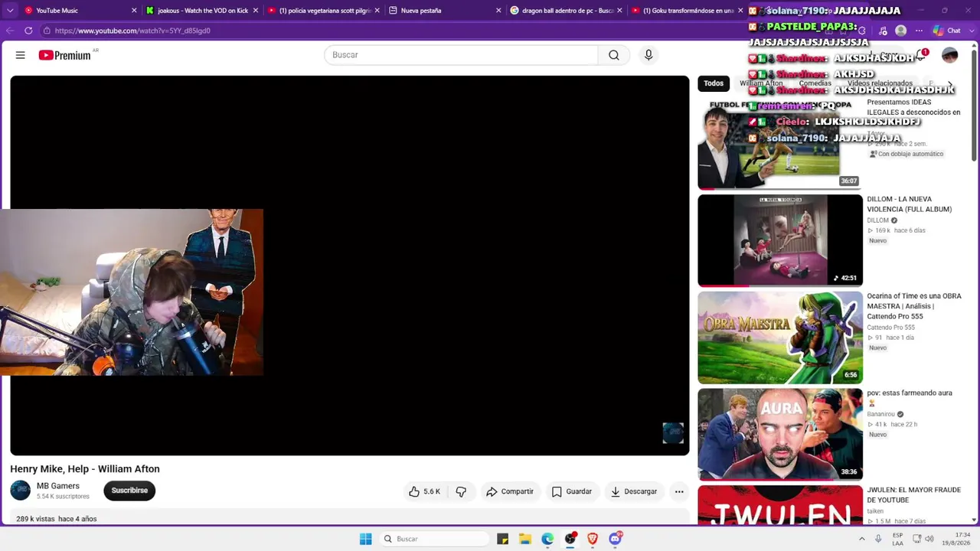Open Brave browser from the taskbar
The image size is (980, 551).
[x=593, y=539]
